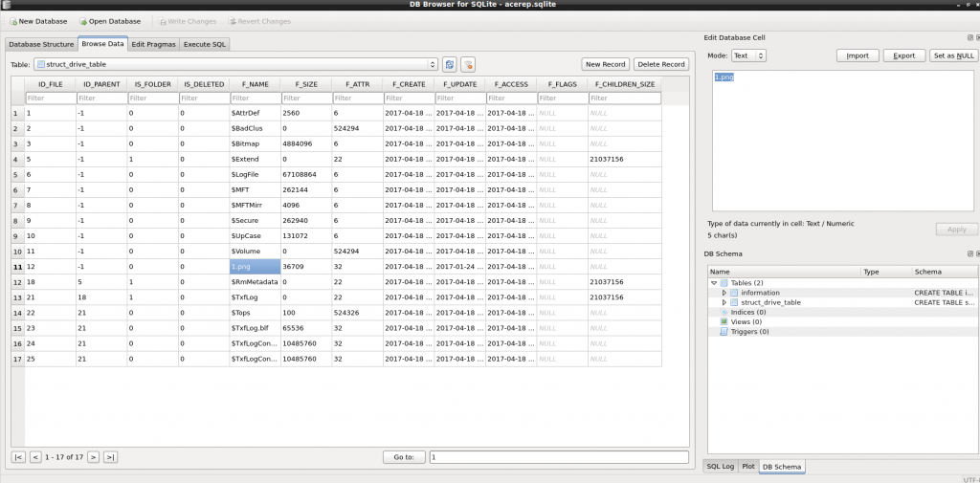Clear all filters using the filter icon
Viewport: 980px width, 483px height.
(x=468, y=64)
